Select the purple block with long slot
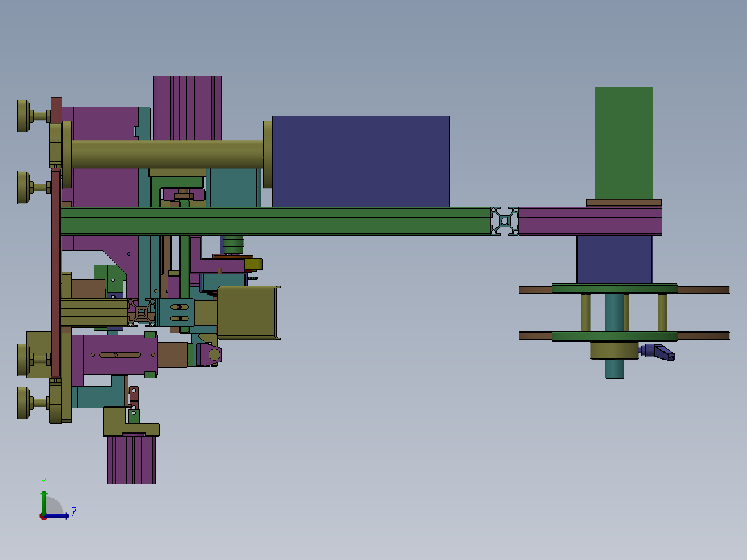Image resolution: width=747 pixels, height=560 pixels. tap(120, 355)
